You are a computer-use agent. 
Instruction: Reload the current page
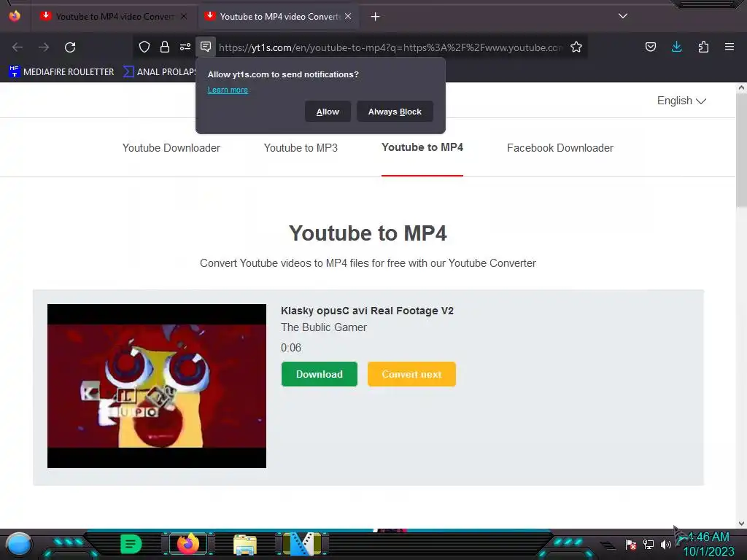(70, 47)
